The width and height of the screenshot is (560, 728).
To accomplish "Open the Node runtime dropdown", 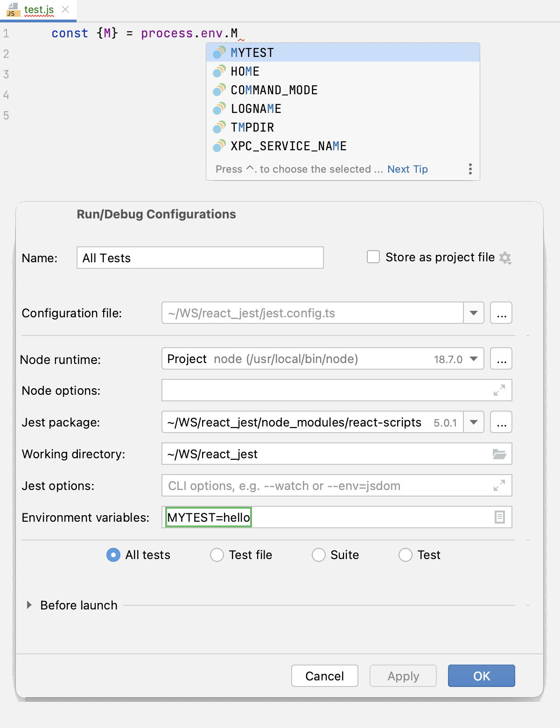I will pos(473,358).
